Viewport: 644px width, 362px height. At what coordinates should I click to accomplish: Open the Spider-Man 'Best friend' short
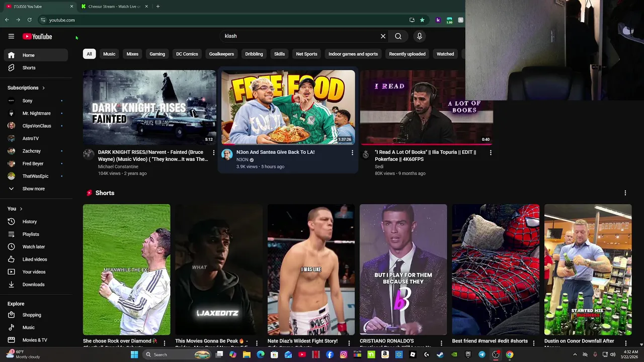[496, 269]
